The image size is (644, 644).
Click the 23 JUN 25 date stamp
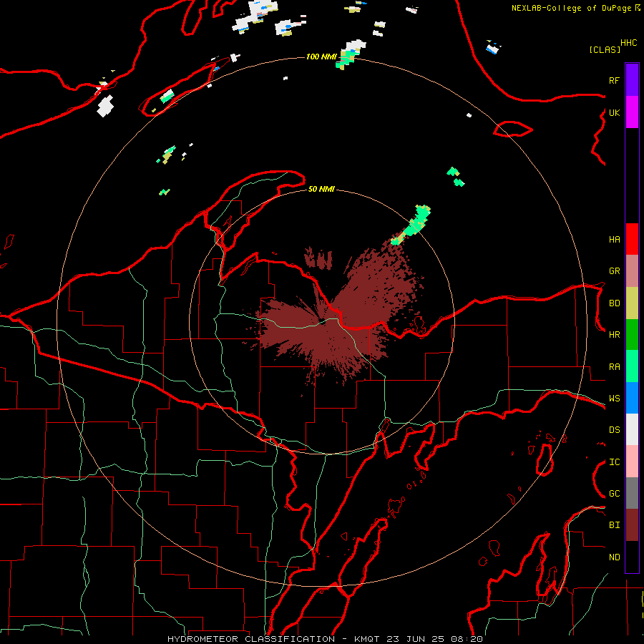pos(416,639)
